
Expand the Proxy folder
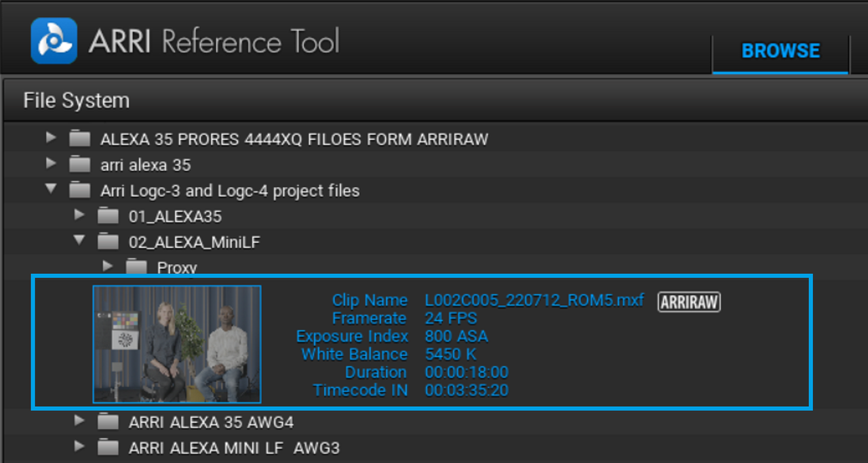point(108,266)
